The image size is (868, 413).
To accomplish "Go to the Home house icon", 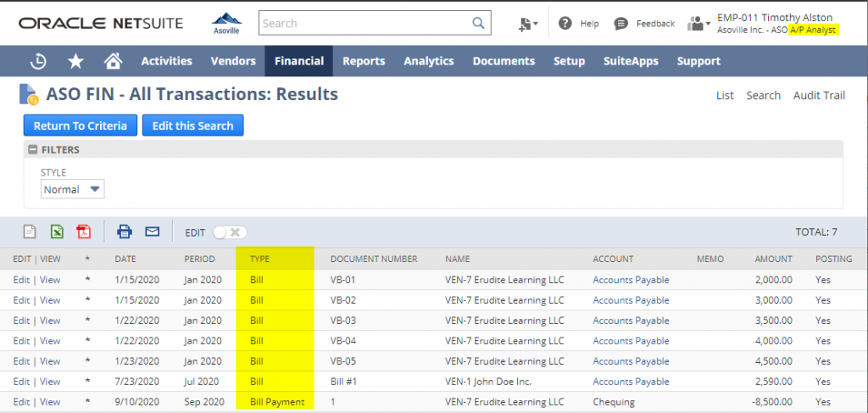I will pos(113,61).
